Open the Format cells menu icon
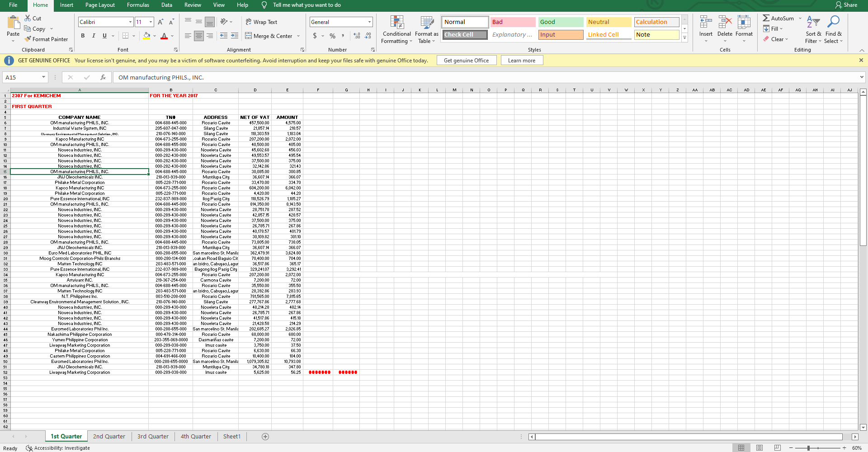The height and width of the screenshot is (452, 868). click(x=744, y=22)
